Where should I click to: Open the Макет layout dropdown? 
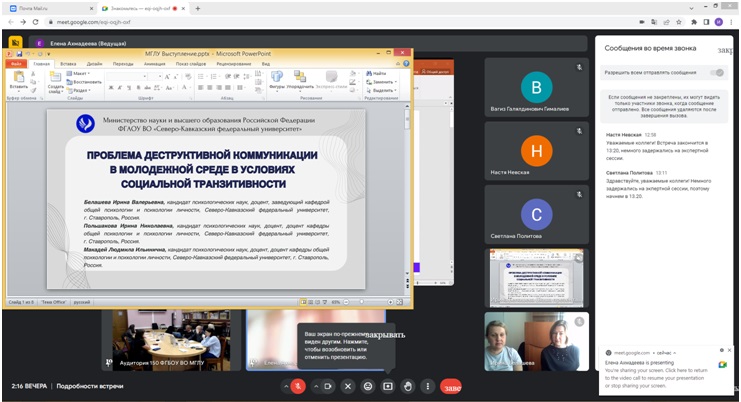tap(78, 73)
